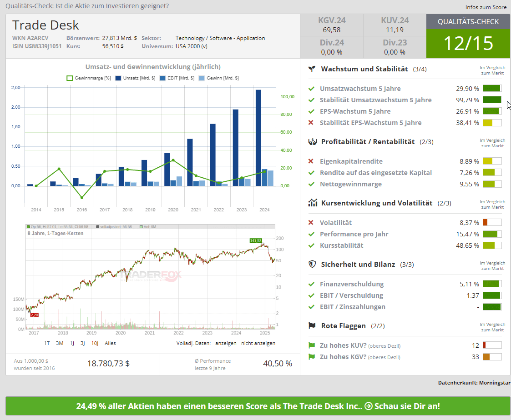Switch price chart to 1J range

[x=72, y=343]
